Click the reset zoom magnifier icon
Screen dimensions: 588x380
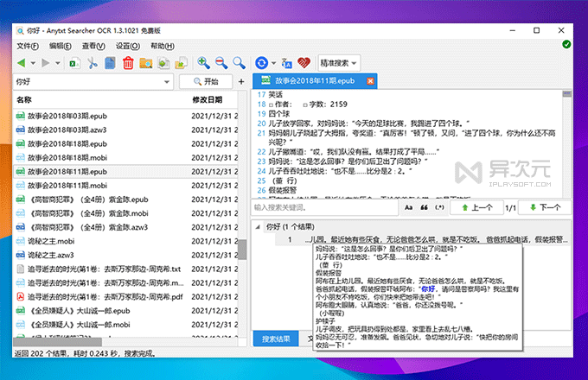click(x=239, y=63)
